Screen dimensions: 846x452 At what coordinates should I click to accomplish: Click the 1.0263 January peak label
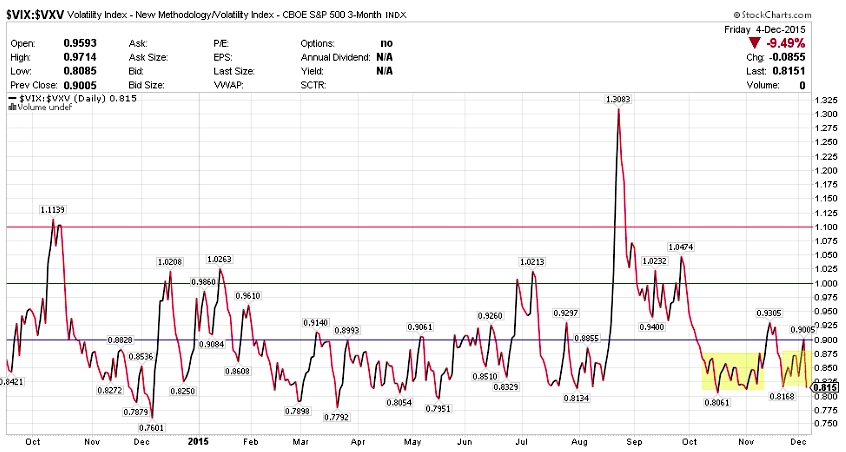[x=219, y=259]
